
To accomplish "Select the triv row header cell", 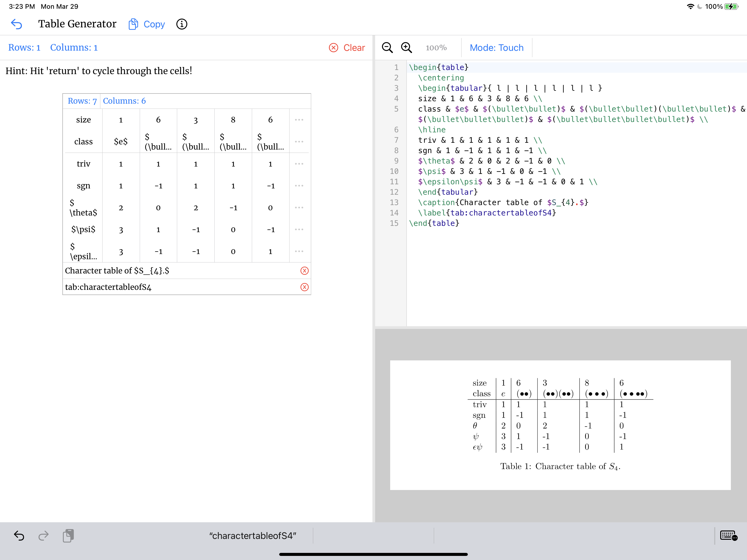I will click(83, 164).
